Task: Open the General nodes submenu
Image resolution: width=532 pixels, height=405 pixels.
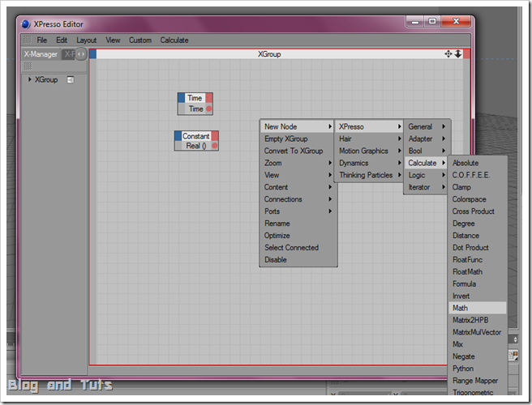Action: coord(427,126)
